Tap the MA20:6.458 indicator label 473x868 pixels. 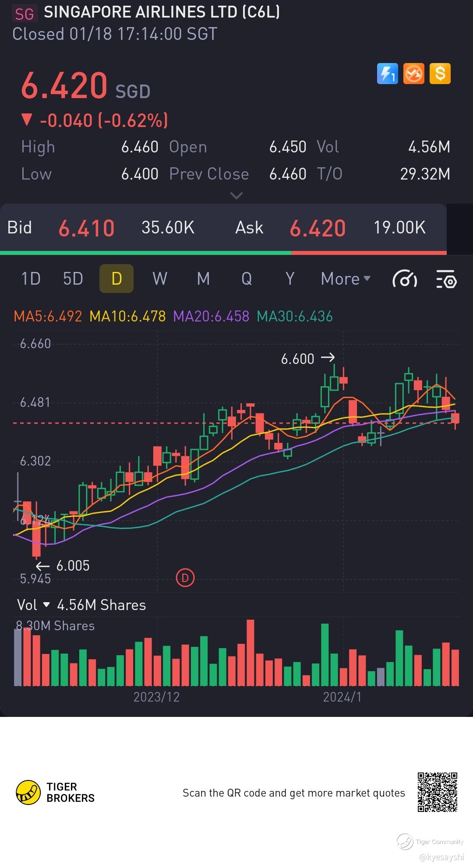[x=211, y=316]
